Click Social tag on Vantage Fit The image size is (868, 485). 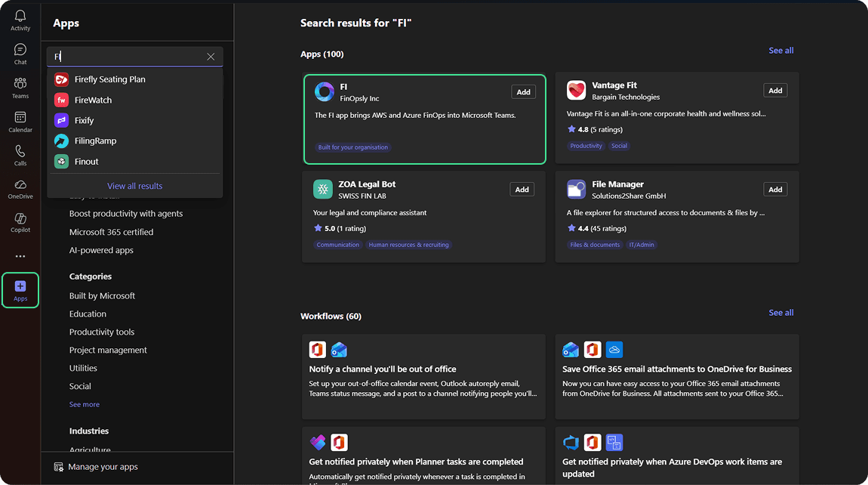tap(619, 146)
